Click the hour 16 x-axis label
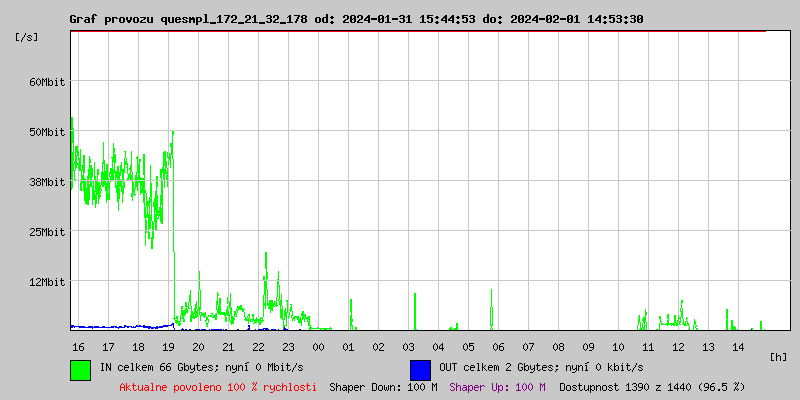 click(x=78, y=346)
